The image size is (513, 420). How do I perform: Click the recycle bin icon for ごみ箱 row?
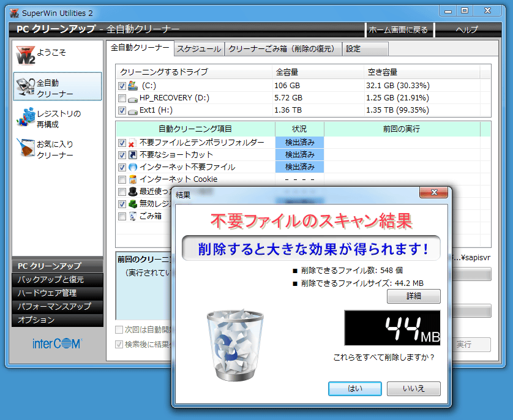(x=132, y=216)
